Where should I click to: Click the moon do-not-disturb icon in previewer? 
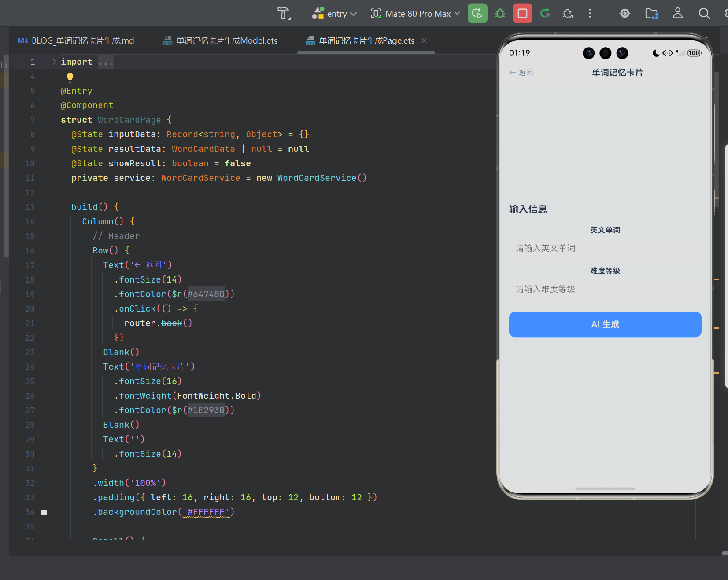656,53
